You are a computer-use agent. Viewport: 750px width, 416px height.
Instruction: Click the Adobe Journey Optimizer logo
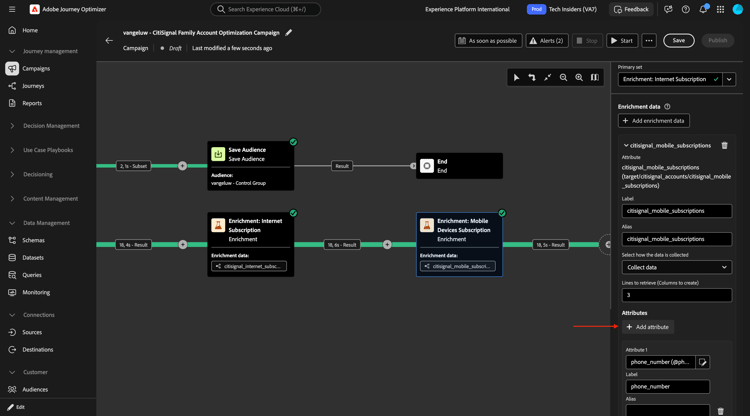(x=34, y=9)
